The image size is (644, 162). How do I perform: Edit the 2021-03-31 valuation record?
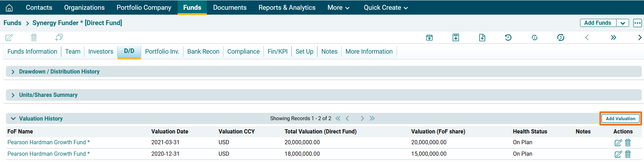click(x=618, y=142)
